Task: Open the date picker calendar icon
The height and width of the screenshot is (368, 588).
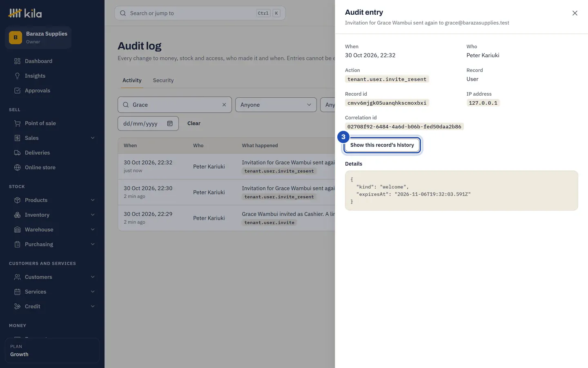Action: [170, 123]
